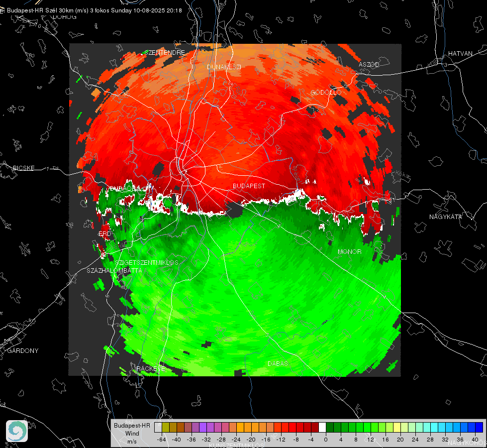Viewport: 487px width, 448px height.
Task: Click the '-24' value on the legend scale
Action: coord(236,440)
